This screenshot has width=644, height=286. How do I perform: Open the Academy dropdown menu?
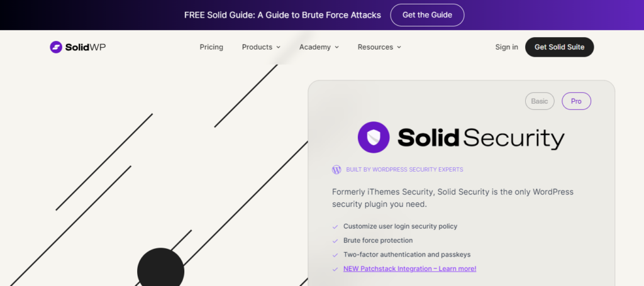319,47
